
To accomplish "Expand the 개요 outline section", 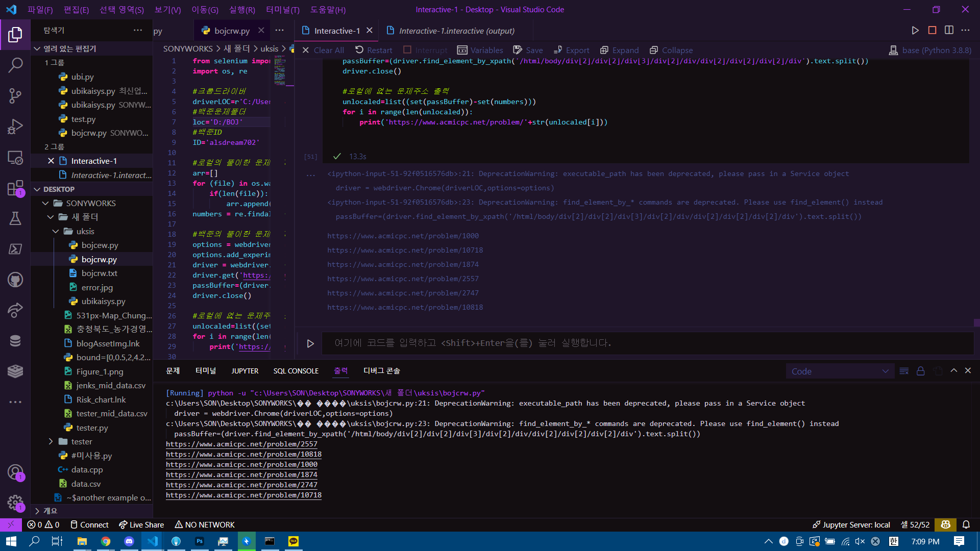I will [37, 511].
